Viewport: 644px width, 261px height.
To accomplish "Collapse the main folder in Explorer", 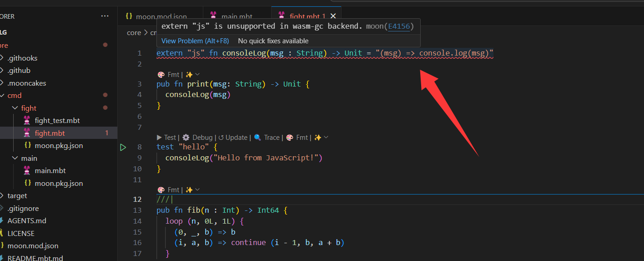I will [x=16, y=158].
